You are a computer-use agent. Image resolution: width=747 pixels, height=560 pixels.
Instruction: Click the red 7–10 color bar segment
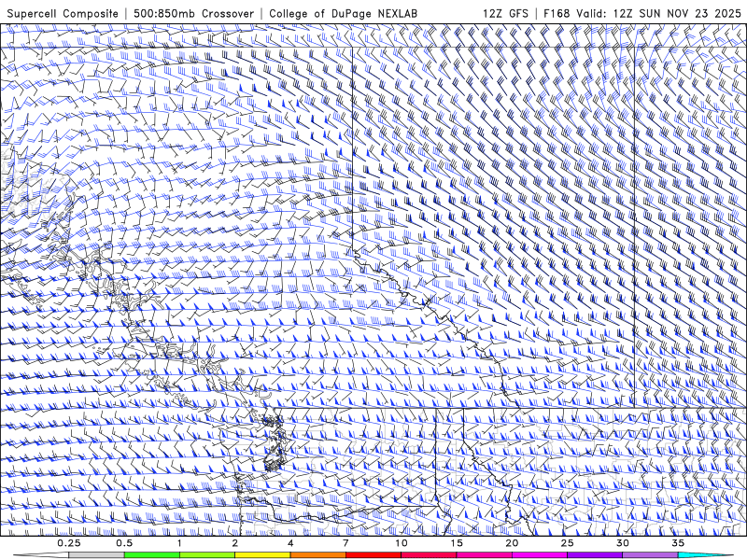tap(373, 555)
